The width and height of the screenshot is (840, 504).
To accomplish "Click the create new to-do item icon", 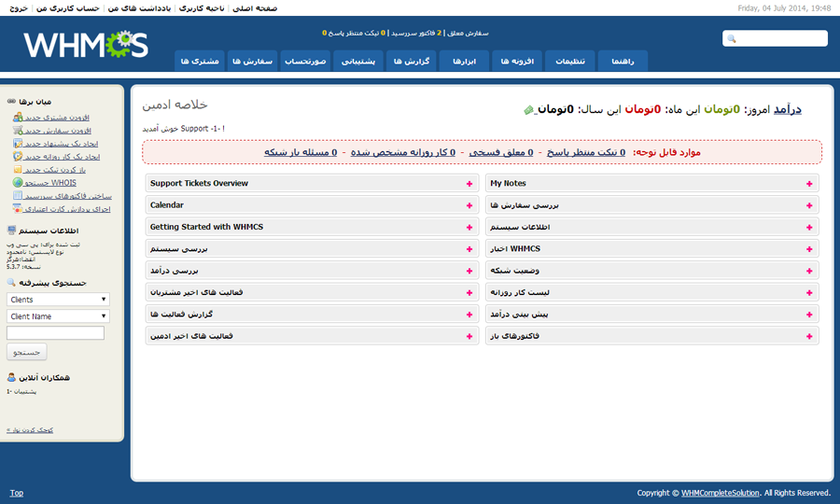I will [19, 157].
